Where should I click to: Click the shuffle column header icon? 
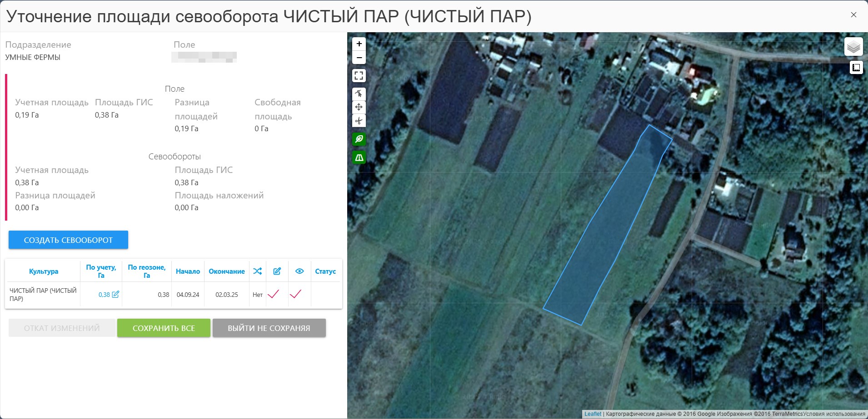[x=257, y=271]
